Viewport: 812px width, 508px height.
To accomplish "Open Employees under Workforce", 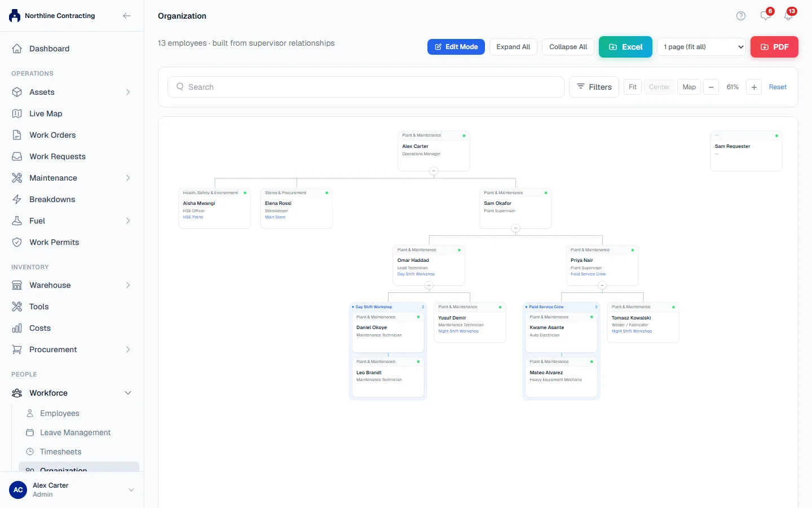I will click(x=79, y=413).
